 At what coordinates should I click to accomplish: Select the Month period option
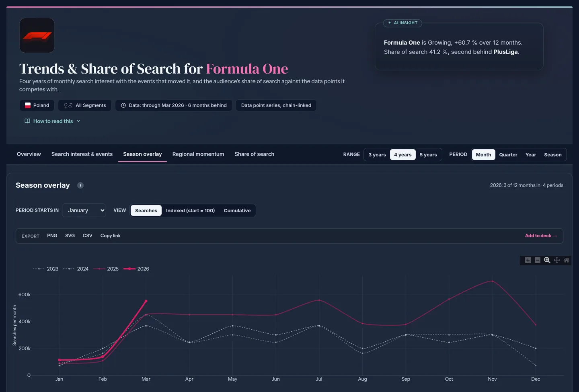(483, 155)
